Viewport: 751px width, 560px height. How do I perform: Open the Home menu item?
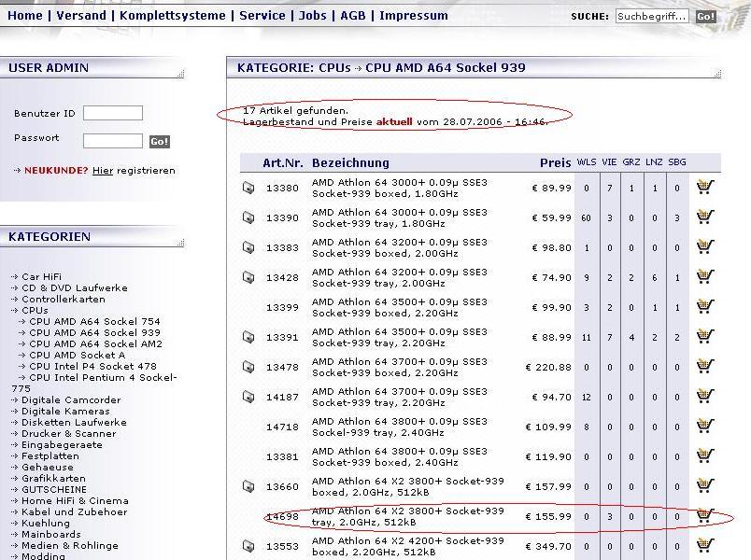tap(25, 15)
